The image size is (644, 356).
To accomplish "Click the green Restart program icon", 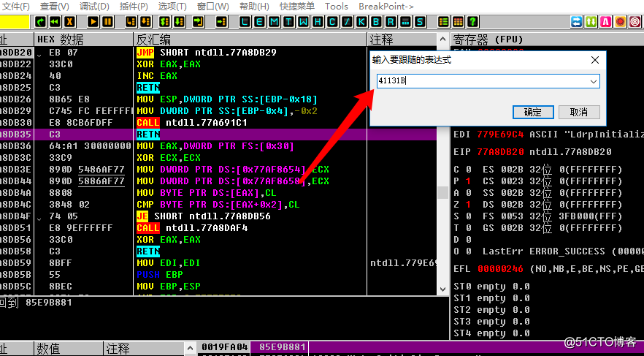I will coord(40,22).
